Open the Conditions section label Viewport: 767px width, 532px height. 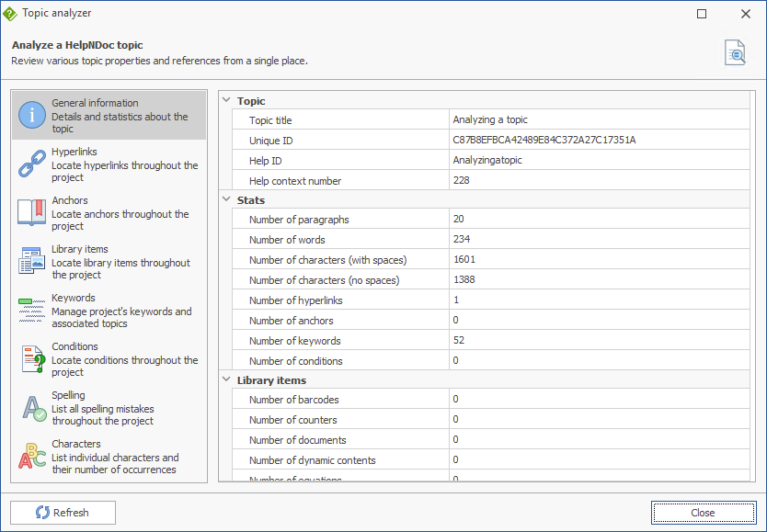(74, 346)
